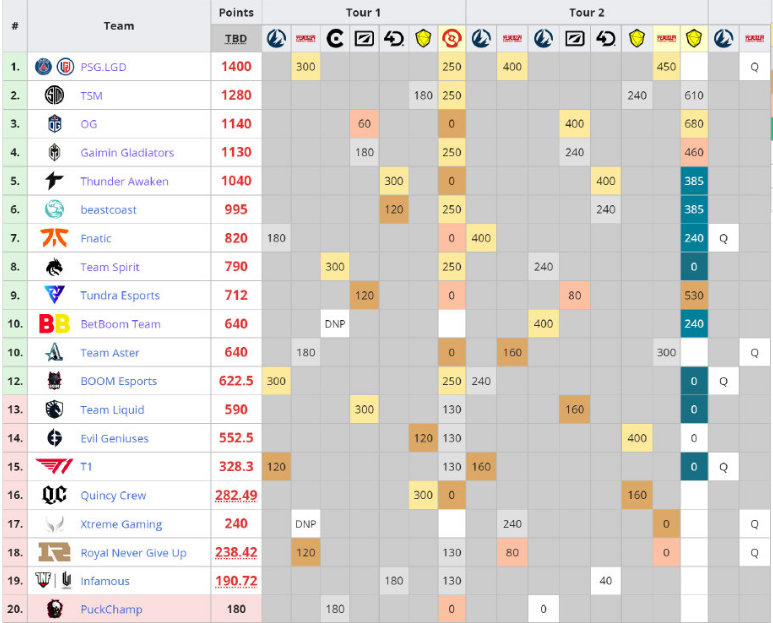The height and width of the screenshot is (623, 773).
Task: Click the 680 cell in OG's row
Action: pyautogui.click(x=694, y=124)
